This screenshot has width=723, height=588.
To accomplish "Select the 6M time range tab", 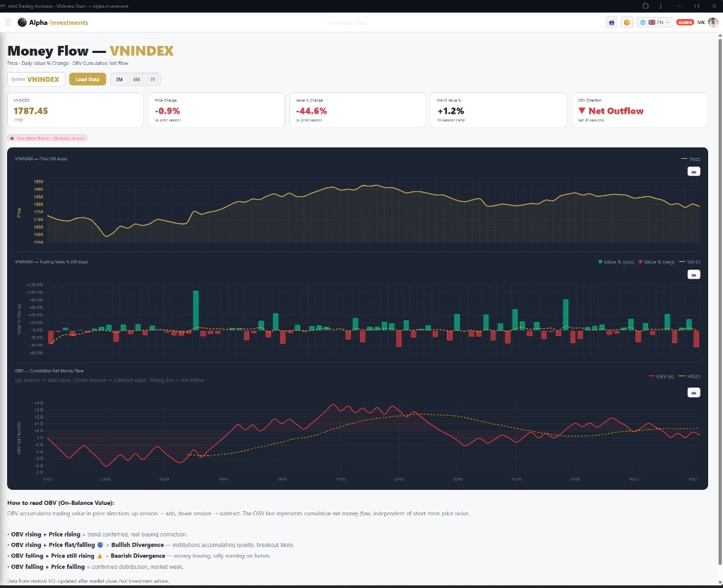I will pyautogui.click(x=136, y=79).
